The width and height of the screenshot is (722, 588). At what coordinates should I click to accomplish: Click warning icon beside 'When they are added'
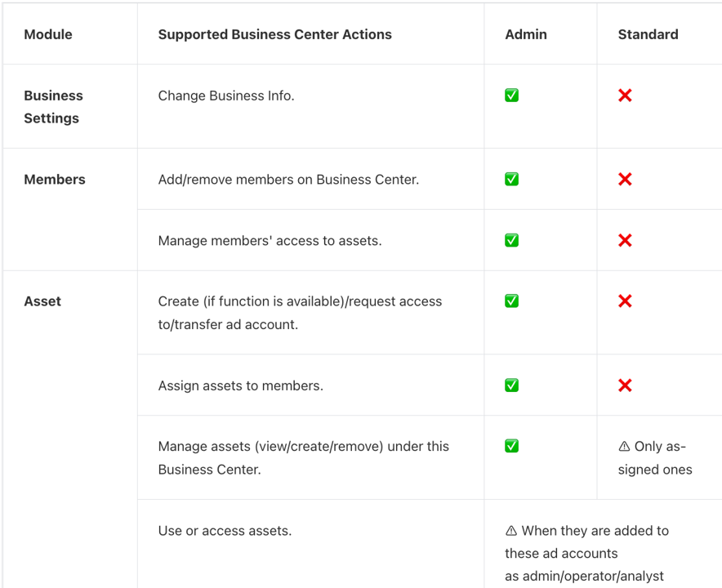pyautogui.click(x=511, y=531)
